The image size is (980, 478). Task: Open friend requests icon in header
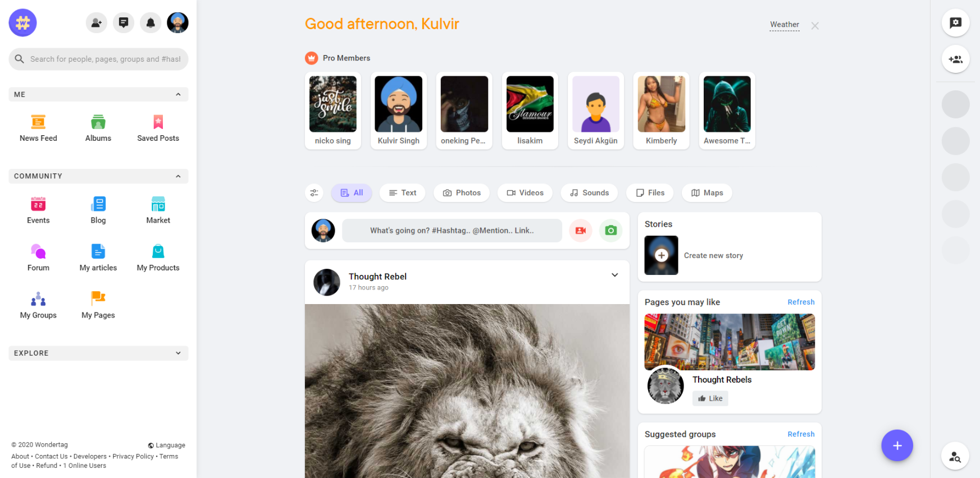[97, 23]
